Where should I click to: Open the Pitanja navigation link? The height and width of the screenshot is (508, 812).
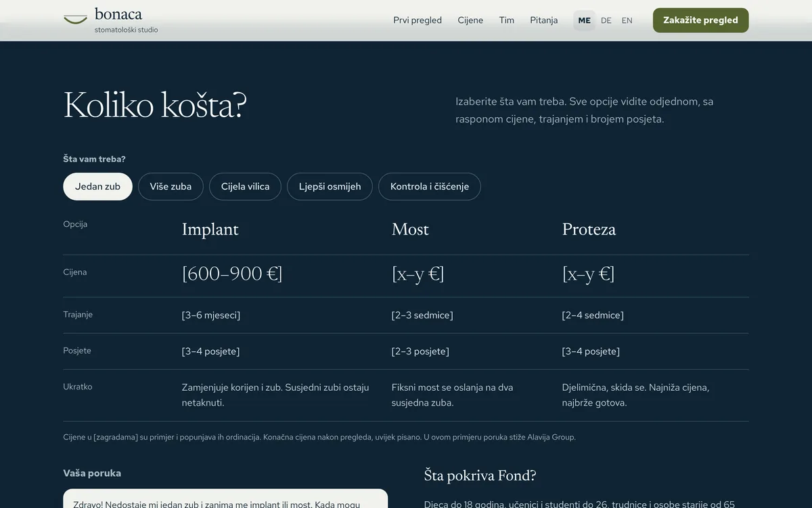544,20
